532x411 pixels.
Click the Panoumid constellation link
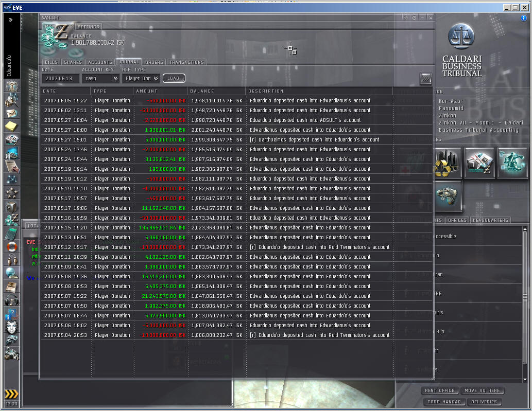[451, 109]
